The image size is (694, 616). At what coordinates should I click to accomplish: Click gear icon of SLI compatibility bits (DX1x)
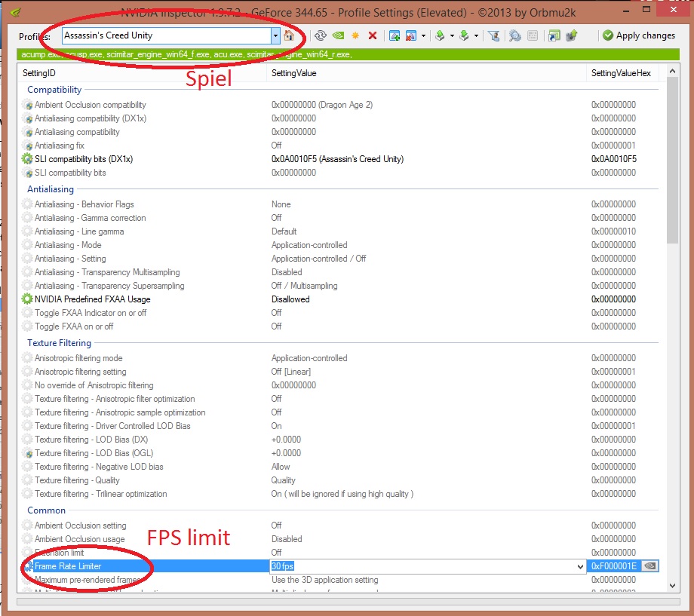[27, 159]
